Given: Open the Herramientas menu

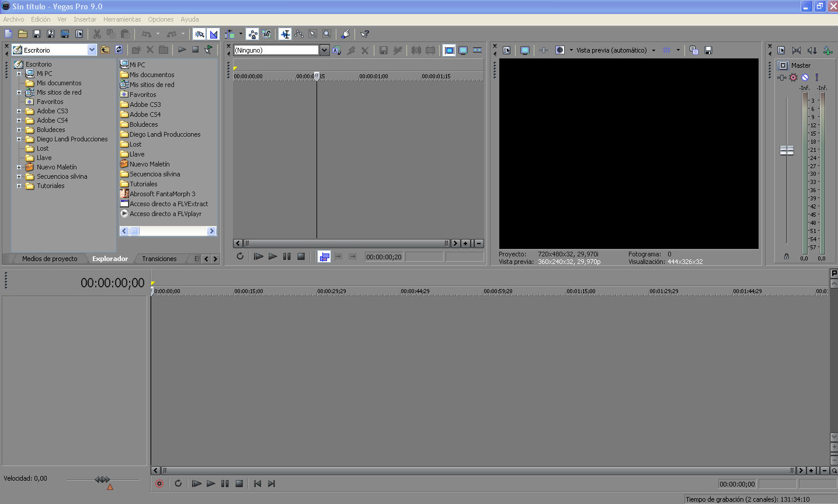Looking at the screenshot, I should coord(122,19).
